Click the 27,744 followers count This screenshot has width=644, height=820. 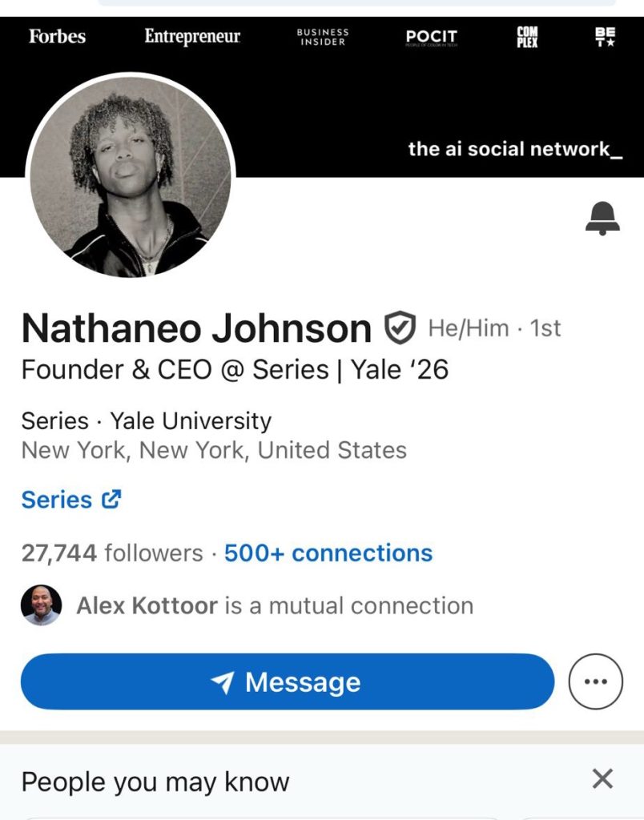(x=111, y=553)
